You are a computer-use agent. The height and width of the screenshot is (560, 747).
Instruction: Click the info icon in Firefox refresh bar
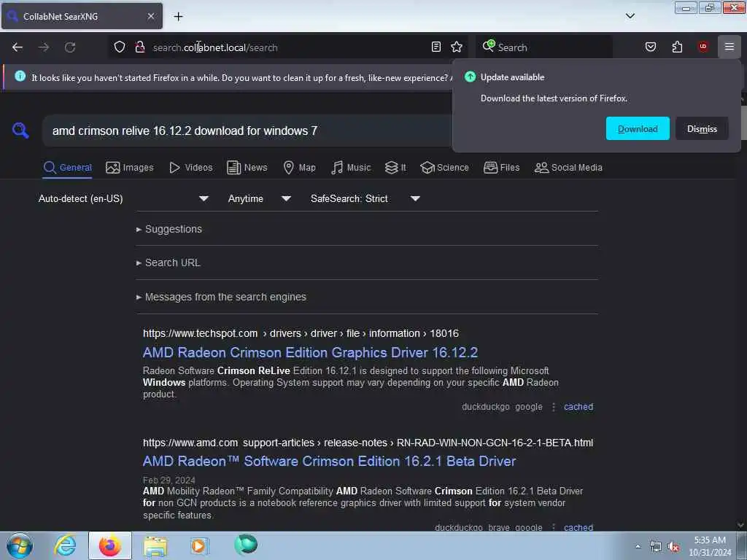coord(20,76)
